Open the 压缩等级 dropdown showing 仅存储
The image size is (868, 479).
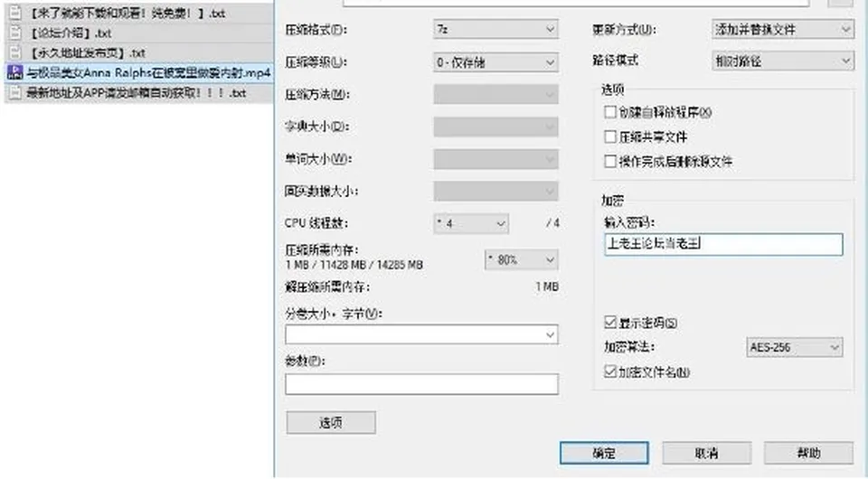(495, 62)
